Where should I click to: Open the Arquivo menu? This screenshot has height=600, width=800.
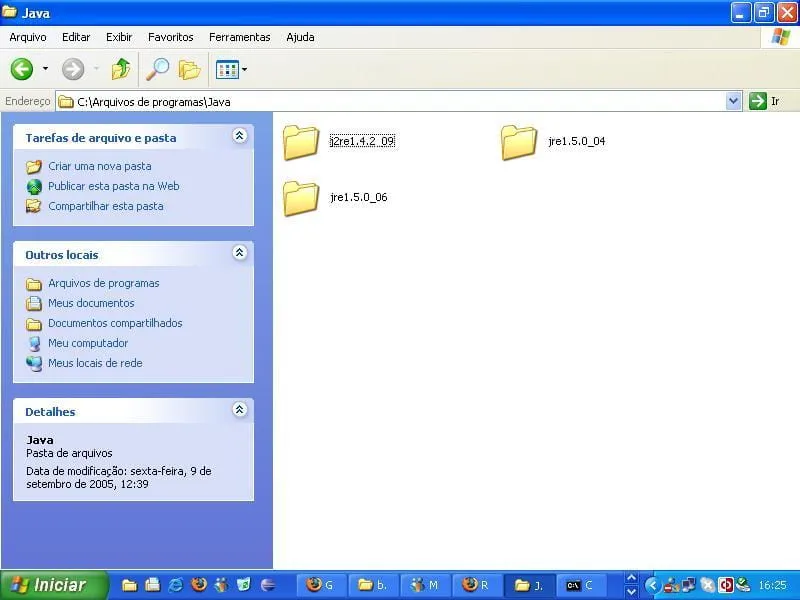pos(28,37)
